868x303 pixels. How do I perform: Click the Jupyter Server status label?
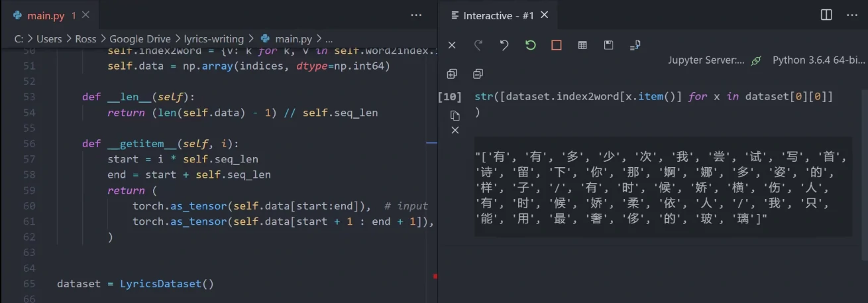706,60
